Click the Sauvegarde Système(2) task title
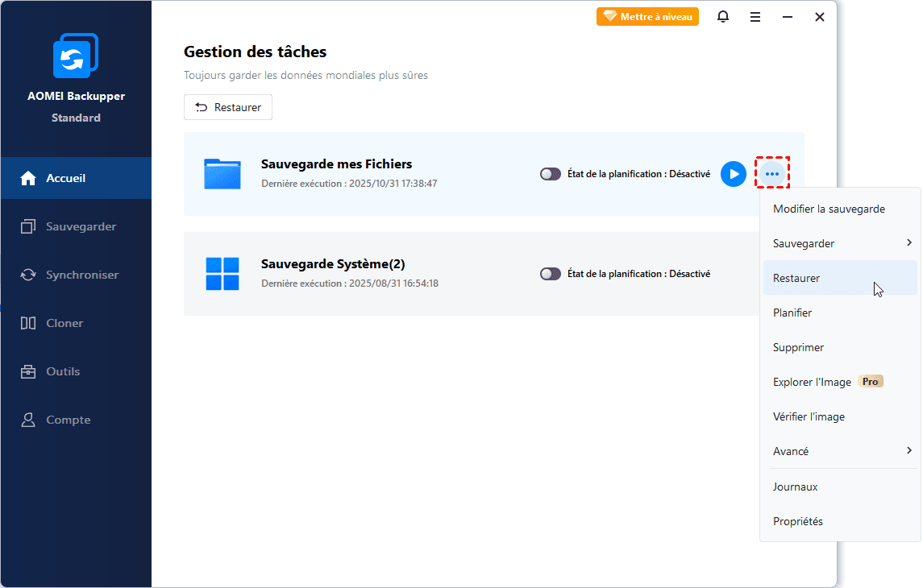This screenshot has width=923, height=588. point(333,264)
